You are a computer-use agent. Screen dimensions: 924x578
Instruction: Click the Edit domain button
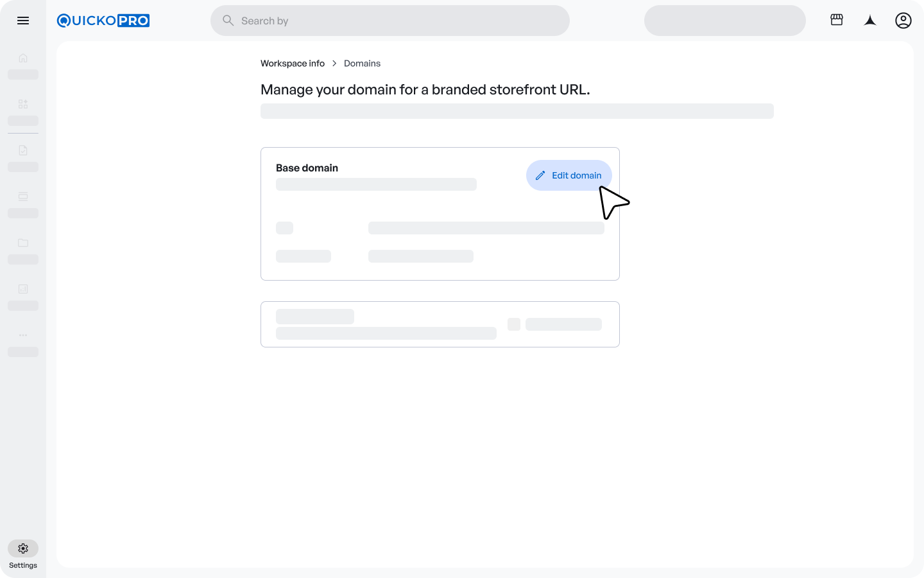569,175
